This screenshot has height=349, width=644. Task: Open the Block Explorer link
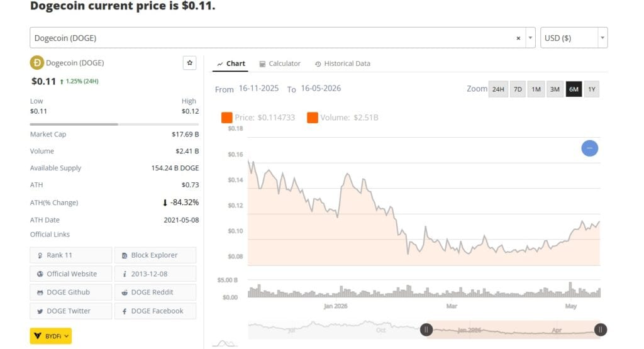tap(155, 255)
